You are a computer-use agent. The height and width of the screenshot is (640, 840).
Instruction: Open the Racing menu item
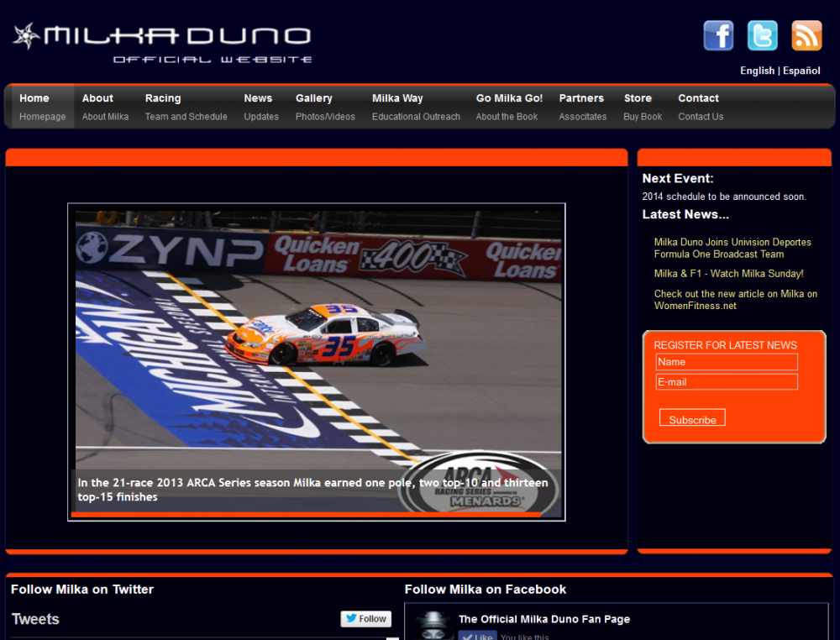pos(186,107)
